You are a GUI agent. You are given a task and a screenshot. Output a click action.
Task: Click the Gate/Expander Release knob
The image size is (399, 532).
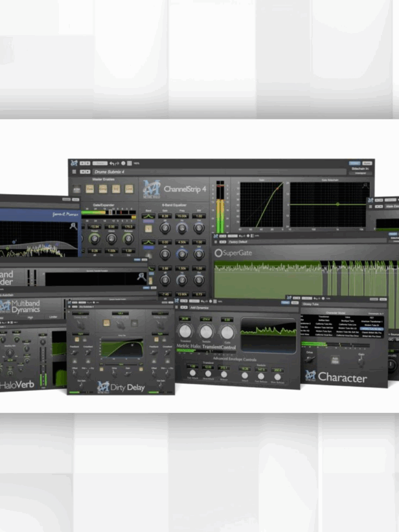pos(128,239)
